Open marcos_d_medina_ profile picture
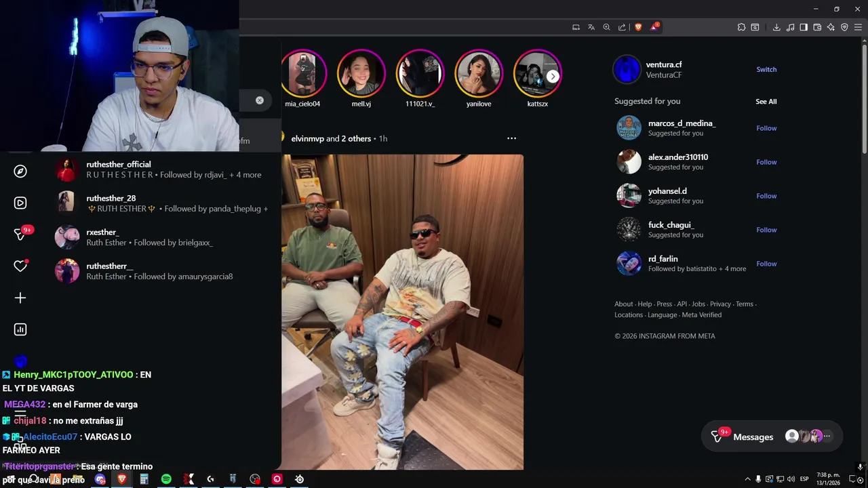Image resolution: width=868 pixels, height=488 pixels. tap(629, 128)
